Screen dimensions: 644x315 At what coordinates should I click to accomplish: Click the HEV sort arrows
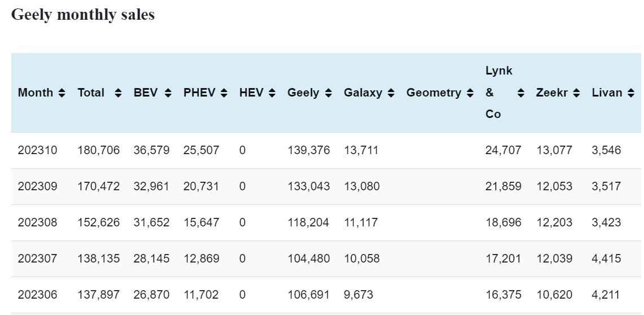click(272, 93)
